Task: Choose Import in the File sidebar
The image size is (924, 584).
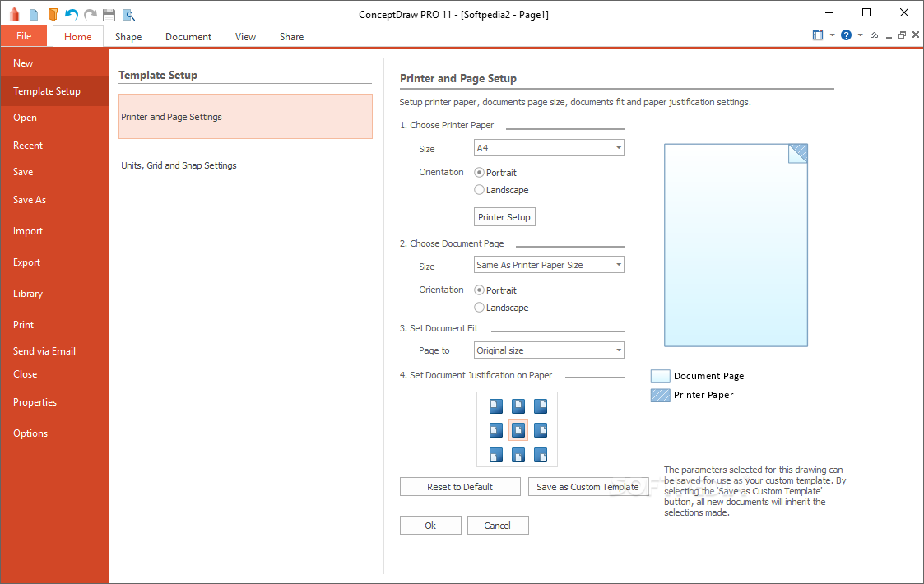Action: coord(55,231)
